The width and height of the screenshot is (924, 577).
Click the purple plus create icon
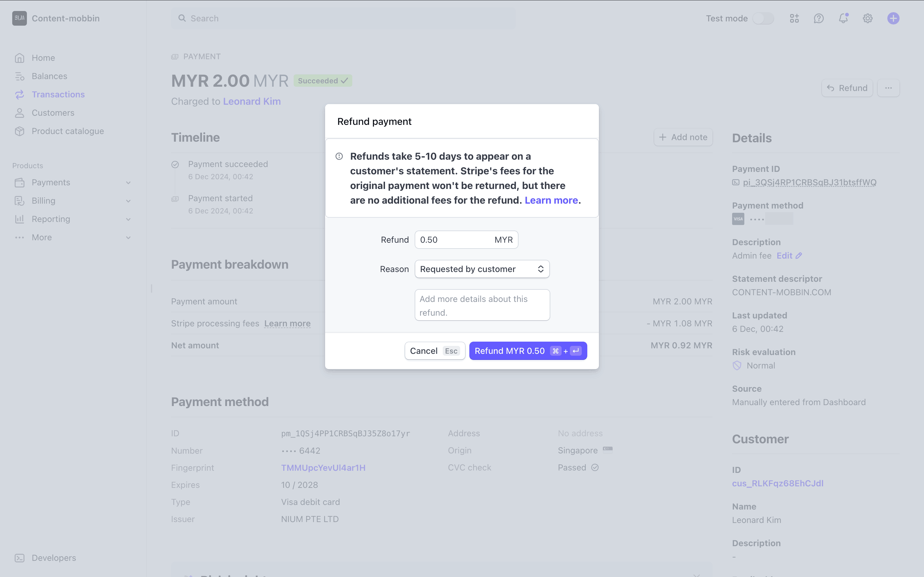pyautogui.click(x=893, y=18)
